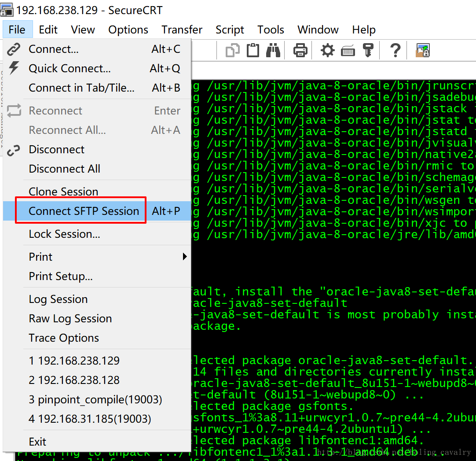The image size is (476, 461).
Task: Click the SecureCRT title bar app icon
Action: click(x=7, y=10)
